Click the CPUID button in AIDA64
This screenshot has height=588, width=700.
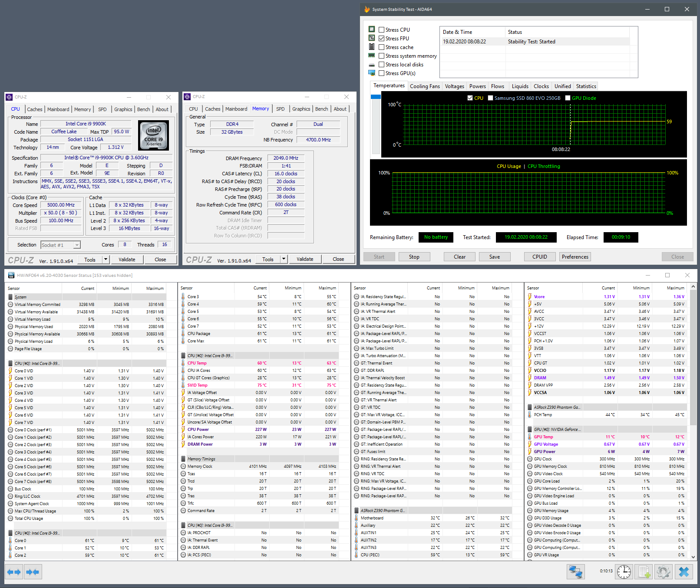(539, 257)
